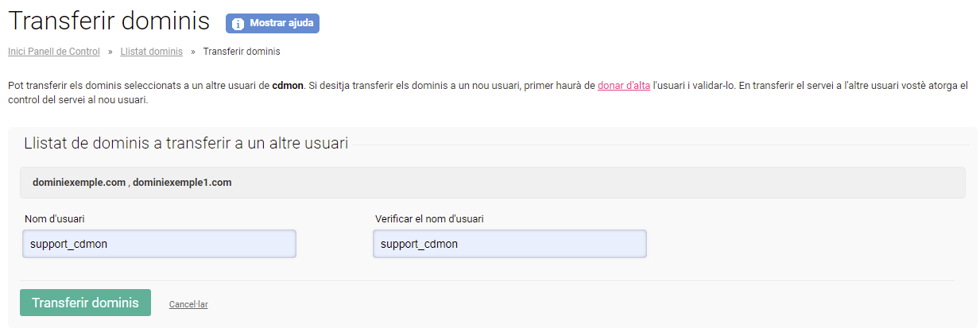This screenshot has width=980, height=328.
Task: Select the dominiexemple.com domain text
Action: 79,182
